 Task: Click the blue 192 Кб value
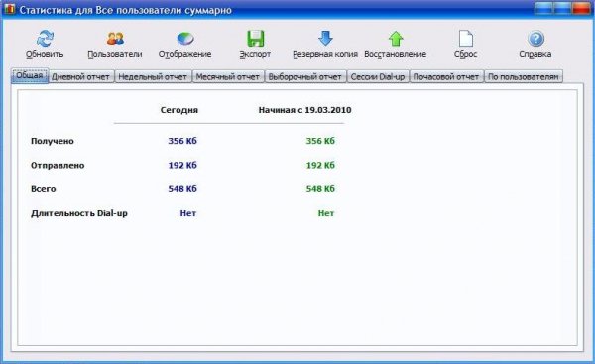[182, 165]
